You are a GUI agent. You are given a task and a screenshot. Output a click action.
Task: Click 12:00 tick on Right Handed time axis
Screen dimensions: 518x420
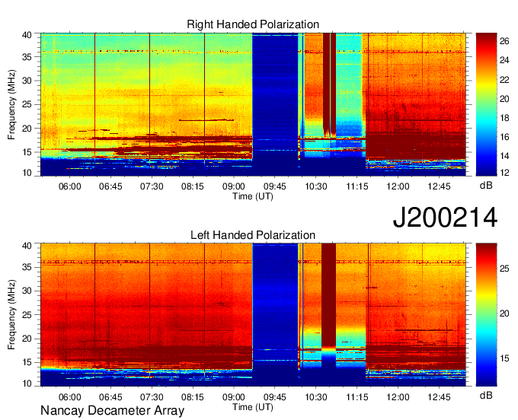click(398, 186)
